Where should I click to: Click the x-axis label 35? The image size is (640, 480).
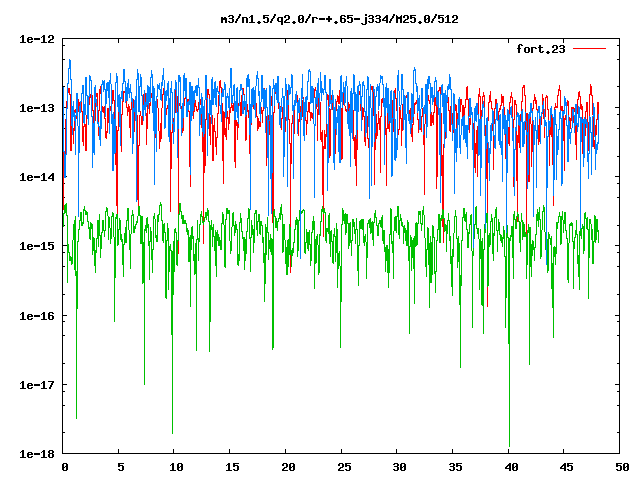tap(456, 467)
